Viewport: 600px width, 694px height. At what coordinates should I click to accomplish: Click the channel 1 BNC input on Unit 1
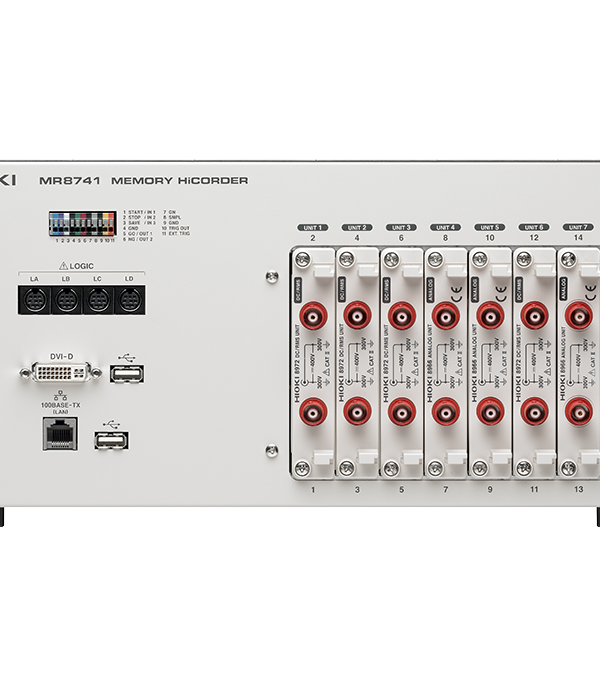point(313,412)
